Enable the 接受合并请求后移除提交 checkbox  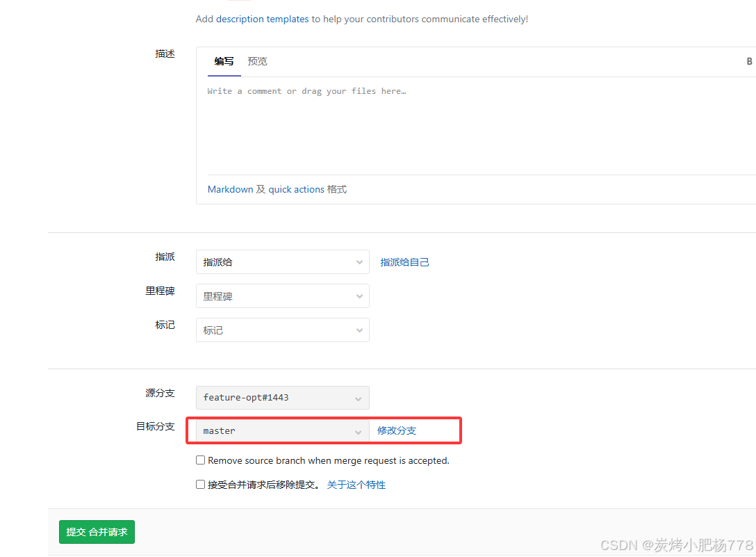pyautogui.click(x=201, y=484)
